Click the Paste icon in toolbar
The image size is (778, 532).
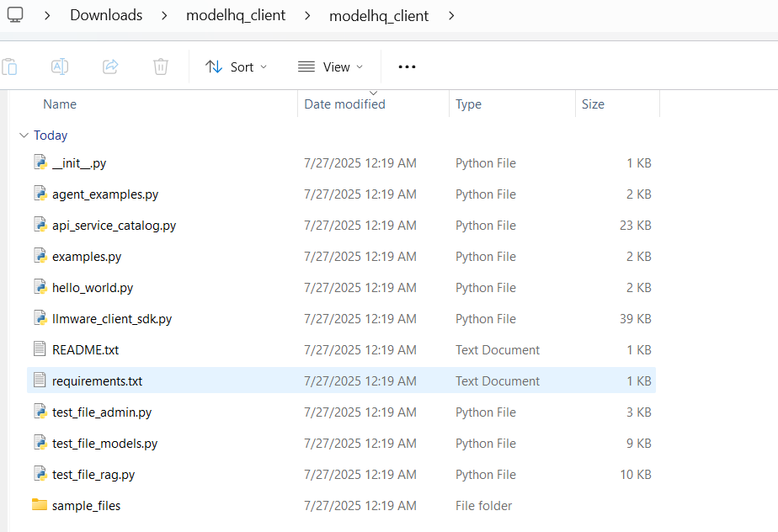click(x=9, y=66)
